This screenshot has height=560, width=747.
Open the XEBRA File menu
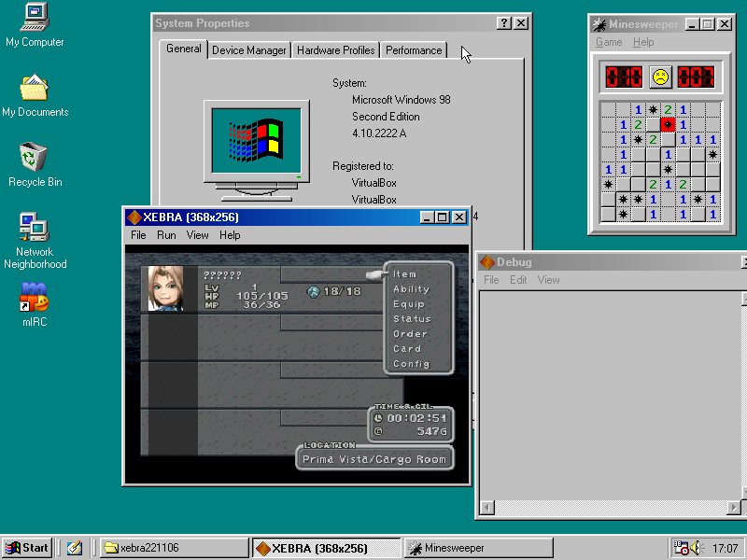point(138,235)
